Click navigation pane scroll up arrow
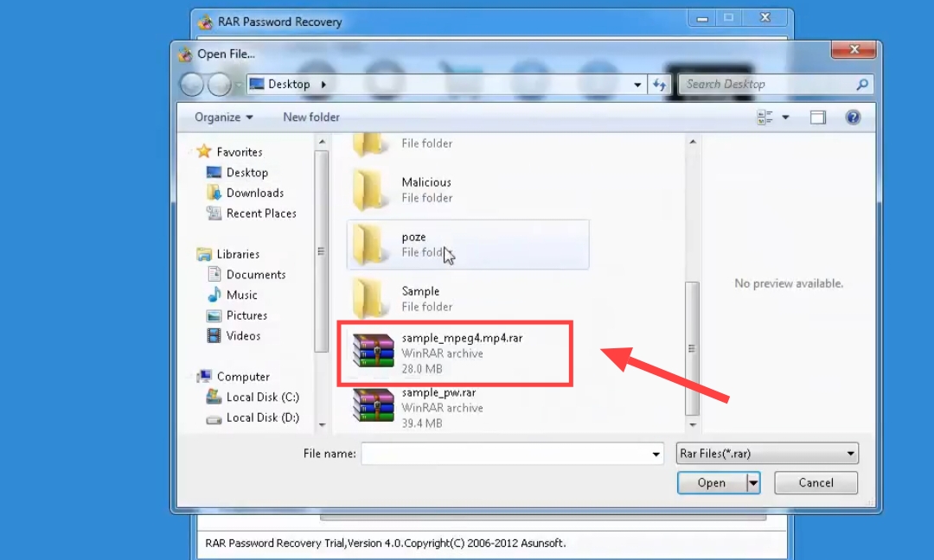Image resolution: width=934 pixels, height=560 pixels. coord(322,142)
